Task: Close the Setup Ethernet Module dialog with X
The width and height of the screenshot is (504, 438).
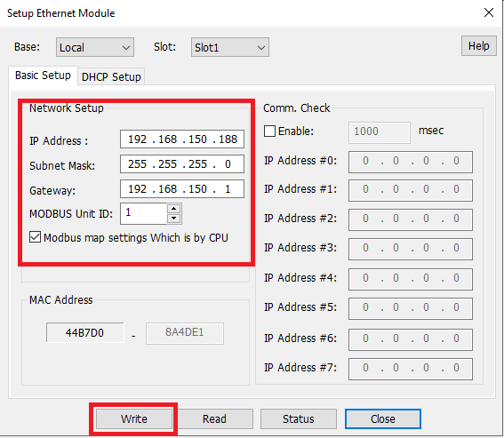Action: [489, 12]
